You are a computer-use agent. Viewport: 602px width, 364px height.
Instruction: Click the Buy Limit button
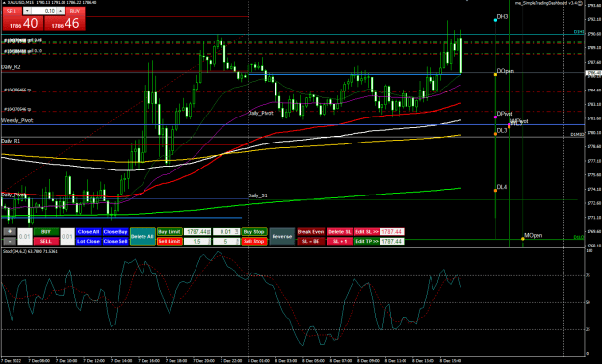coord(170,232)
